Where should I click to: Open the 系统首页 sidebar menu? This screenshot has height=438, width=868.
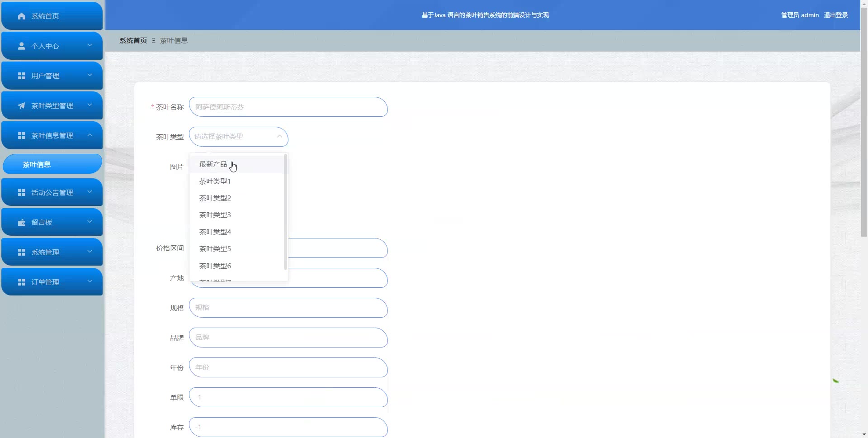click(52, 16)
